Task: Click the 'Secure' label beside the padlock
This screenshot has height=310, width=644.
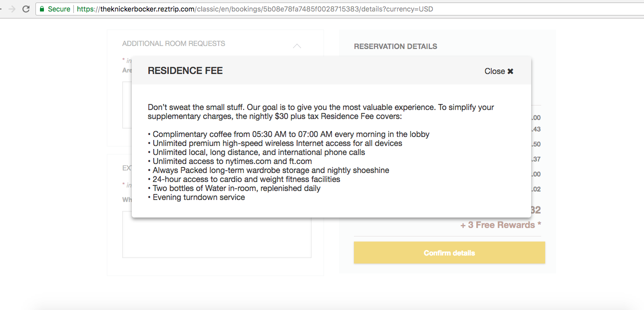Action: pyautogui.click(x=59, y=9)
